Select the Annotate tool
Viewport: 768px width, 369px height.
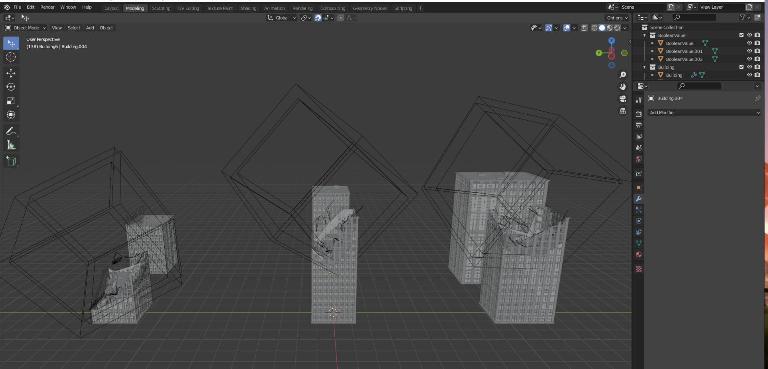tap(11, 131)
